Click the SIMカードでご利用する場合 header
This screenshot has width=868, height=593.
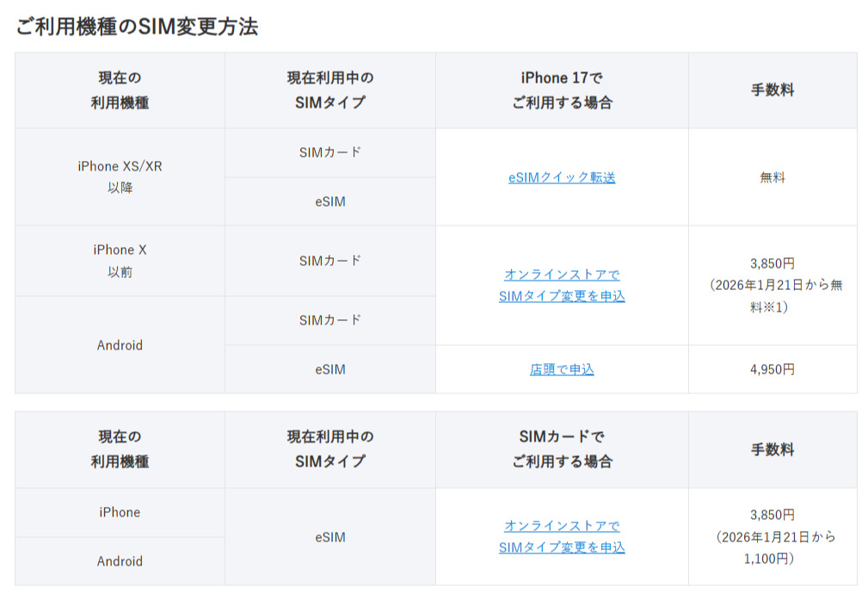click(x=562, y=449)
